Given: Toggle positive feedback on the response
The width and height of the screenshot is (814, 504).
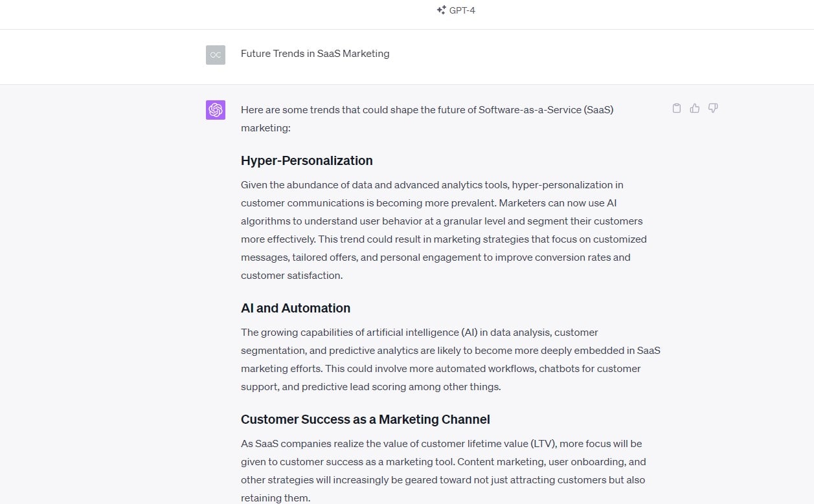Looking at the screenshot, I should pyautogui.click(x=694, y=108).
